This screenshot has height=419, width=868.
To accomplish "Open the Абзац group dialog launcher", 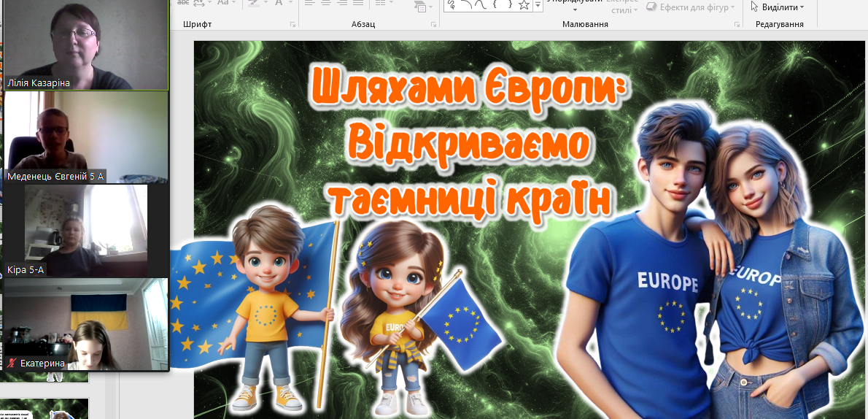I will (433, 24).
